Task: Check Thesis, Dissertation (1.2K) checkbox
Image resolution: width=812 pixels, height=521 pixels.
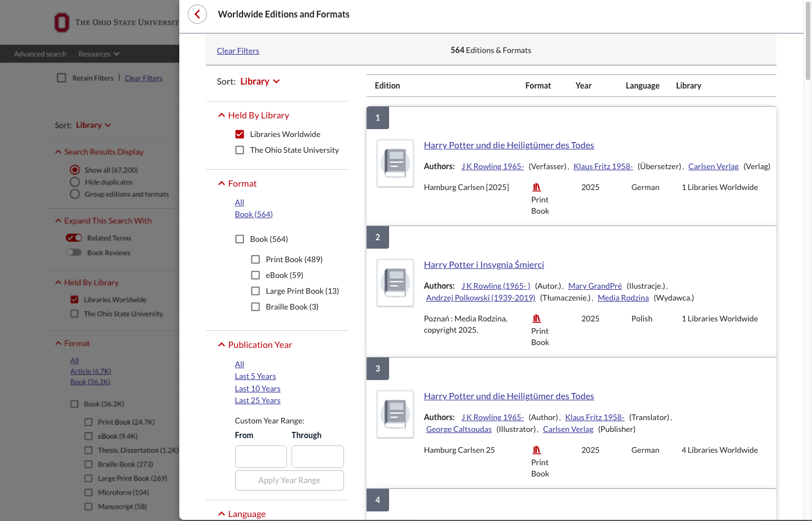Action: (x=88, y=450)
